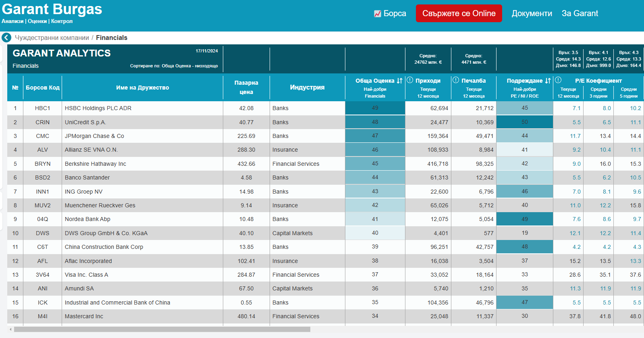The height and width of the screenshot is (338, 644).
Task: Click the Текущи 12 месеца P/E subheader
Action: click(568, 93)
